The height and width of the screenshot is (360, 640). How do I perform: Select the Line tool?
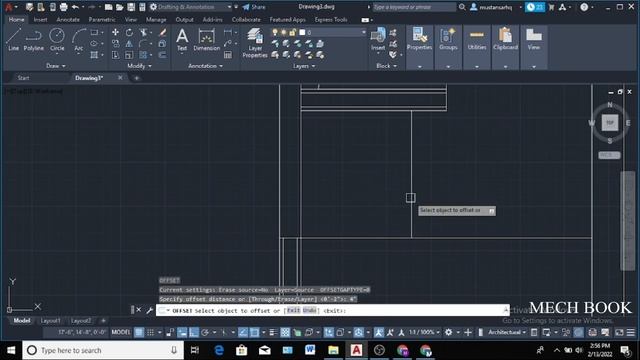click(13, 40)
